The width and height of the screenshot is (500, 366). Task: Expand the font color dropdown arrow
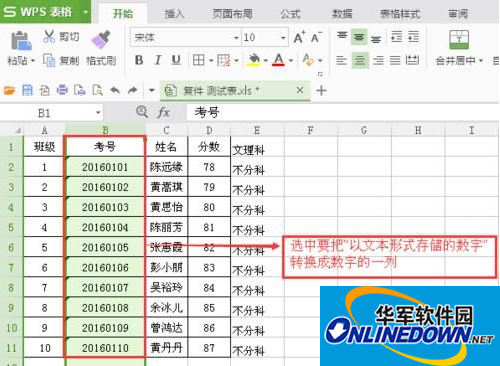click(291, 61)
